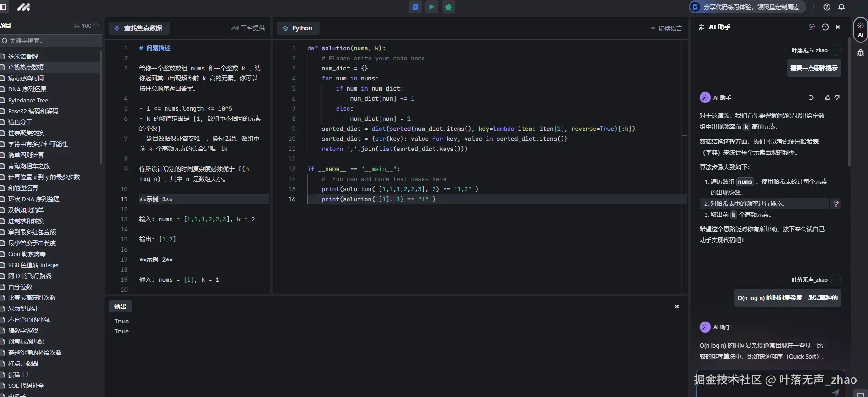868x397 pixels.
Task: Click the 分享代码练习体验 promotion banner
Action: coord(747,7)
